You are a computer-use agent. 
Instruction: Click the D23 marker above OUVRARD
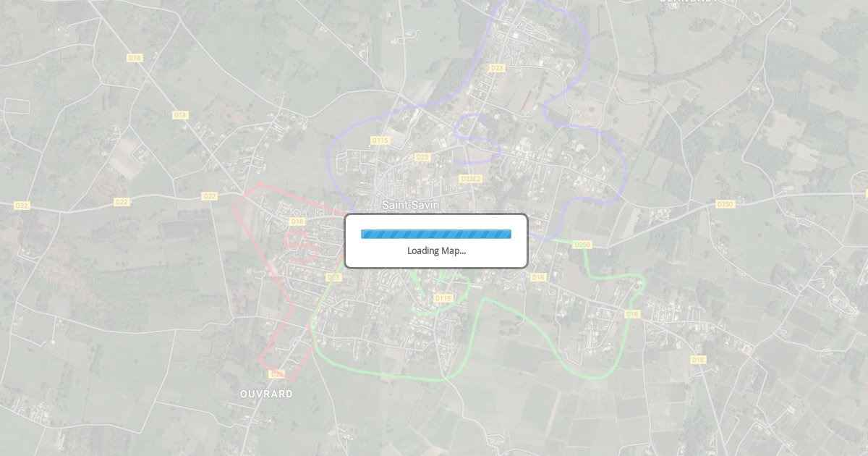(x=276, y=374)
